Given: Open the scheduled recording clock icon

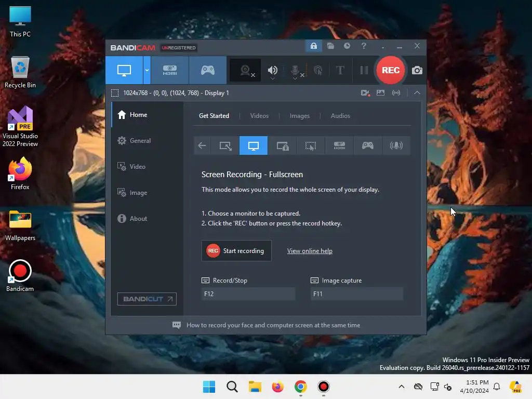Looking at the screenshot, I should click(x=347, y=46).
